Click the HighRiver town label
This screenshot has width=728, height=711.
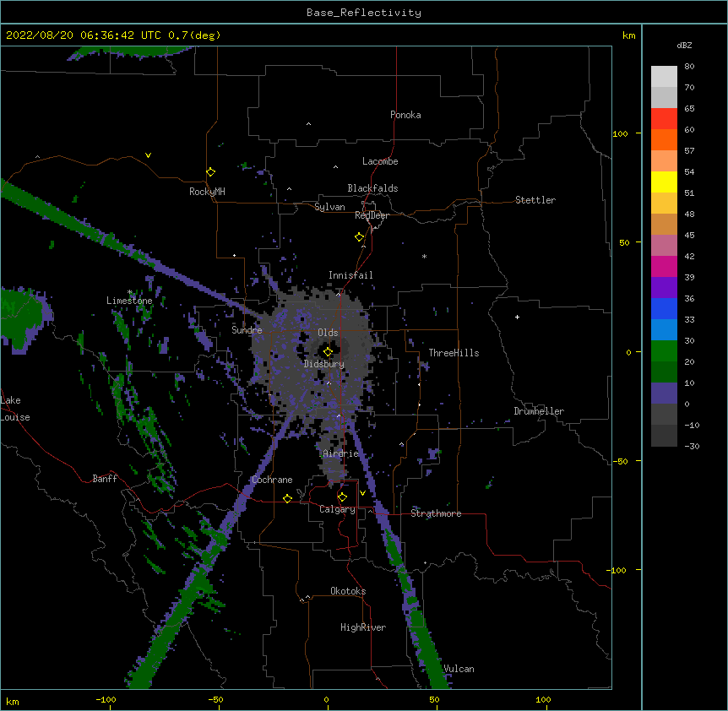click(x=362, y=627)
